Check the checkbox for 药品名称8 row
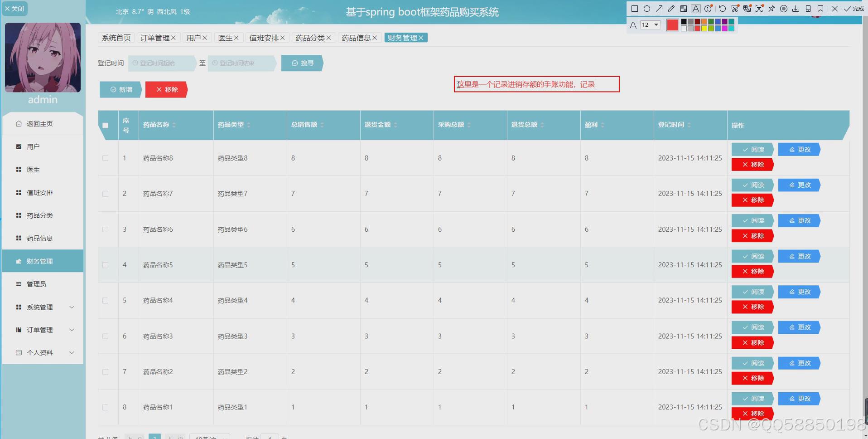 pyautogui.click(x=106, y=158)
